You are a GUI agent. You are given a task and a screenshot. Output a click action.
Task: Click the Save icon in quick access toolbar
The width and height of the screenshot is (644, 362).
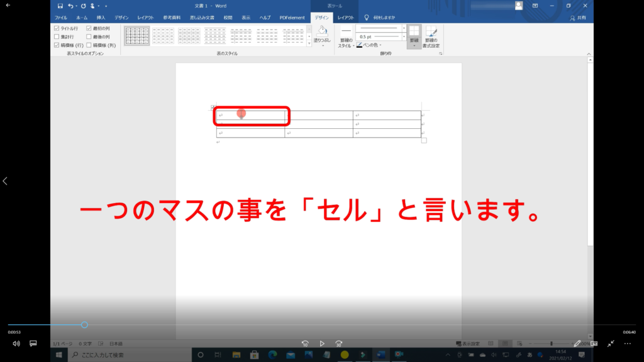click(60, 6)
